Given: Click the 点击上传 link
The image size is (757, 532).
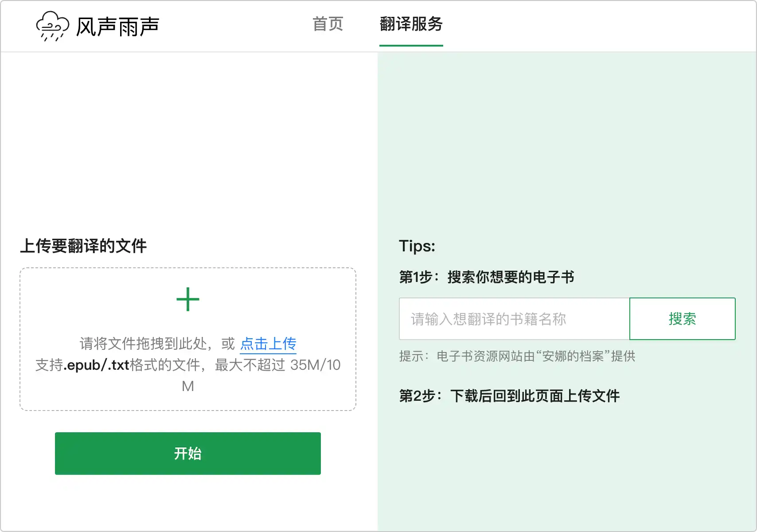Looking at the screenshot, I should (x=268, y=344).
